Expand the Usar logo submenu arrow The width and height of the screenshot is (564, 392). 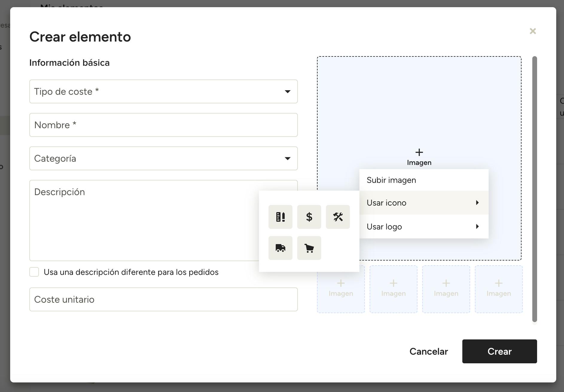(x=477, y=226)
